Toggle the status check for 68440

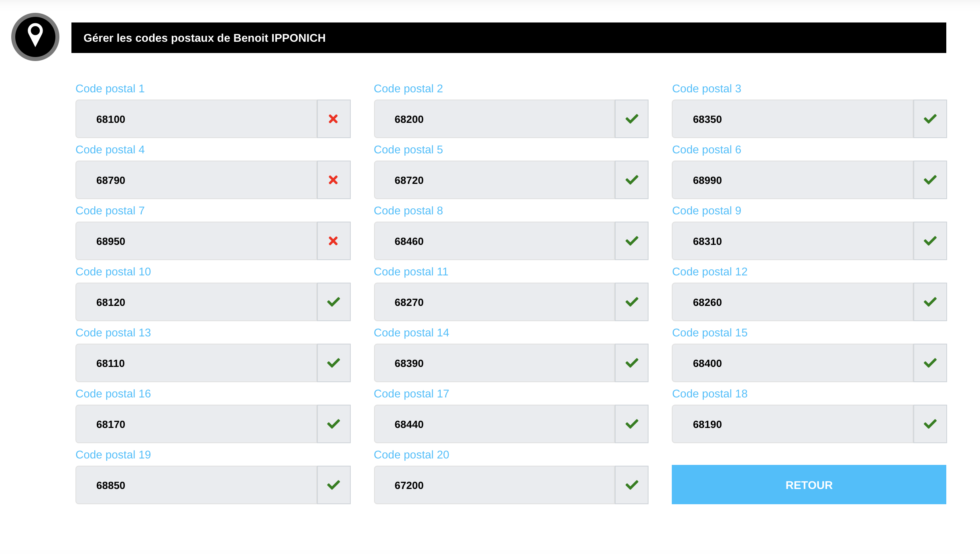(632, 424)
